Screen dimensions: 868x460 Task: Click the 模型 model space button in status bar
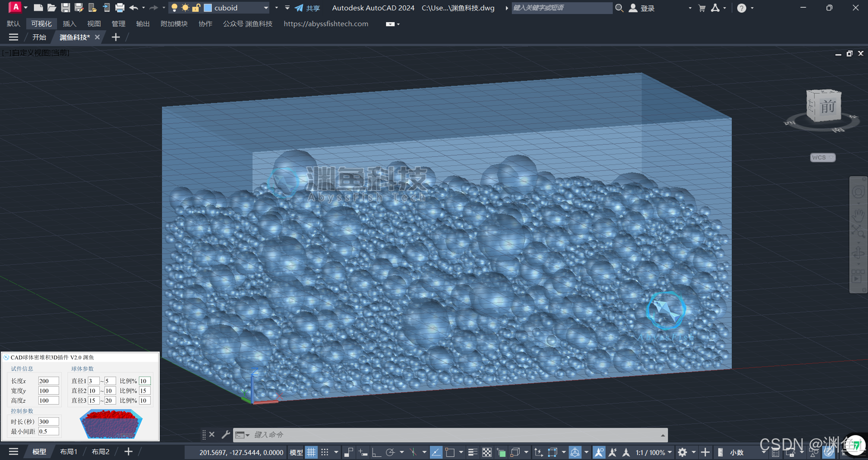point(296,452)
